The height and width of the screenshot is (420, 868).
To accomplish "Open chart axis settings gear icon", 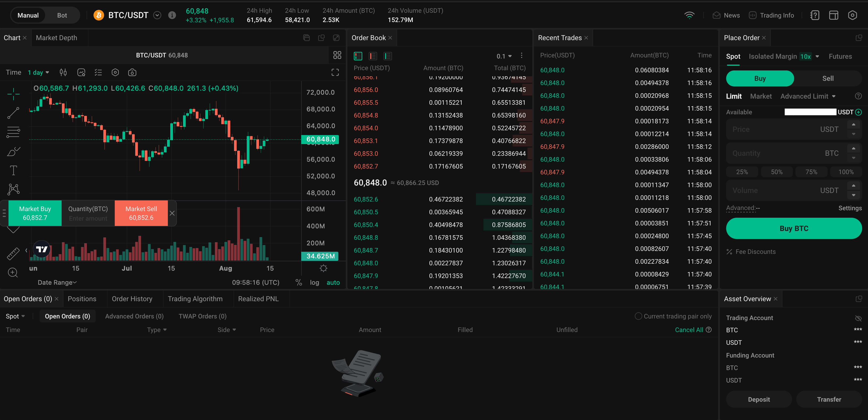I will pyautogui.click(x=324, y=268).
